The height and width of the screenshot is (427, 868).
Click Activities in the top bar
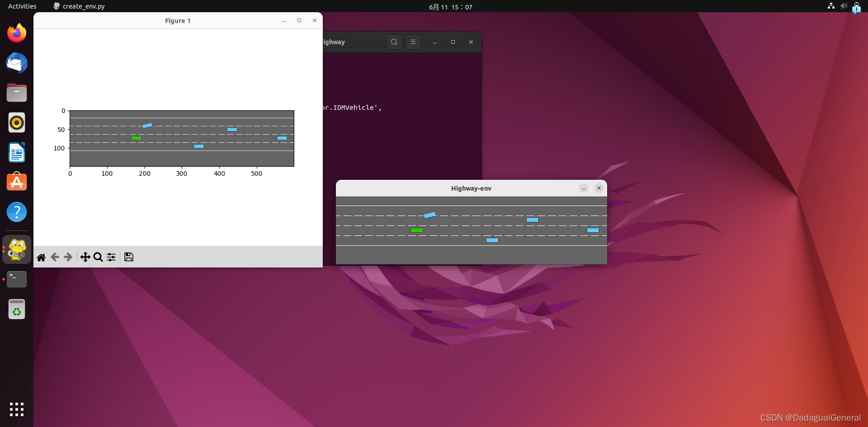click(x=22, y=6)
